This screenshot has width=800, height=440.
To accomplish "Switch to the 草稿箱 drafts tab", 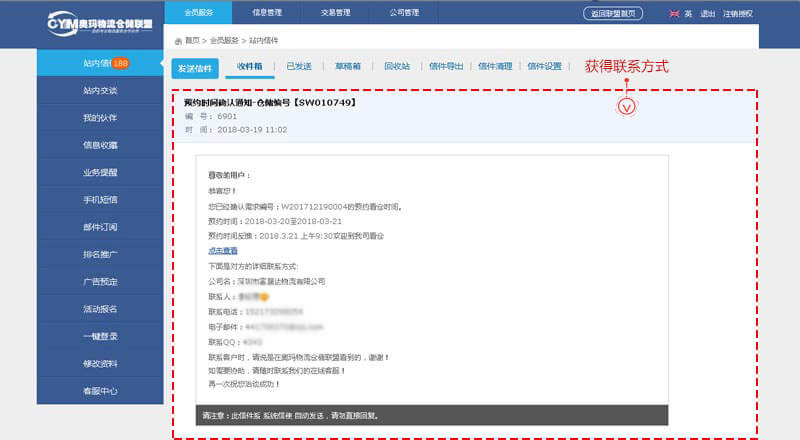I will 348,66.
